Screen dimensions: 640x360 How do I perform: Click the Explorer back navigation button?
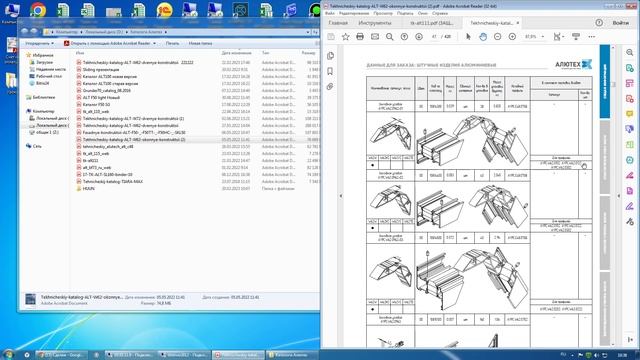click(x=24, y=31)
